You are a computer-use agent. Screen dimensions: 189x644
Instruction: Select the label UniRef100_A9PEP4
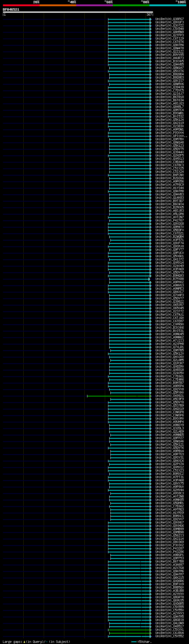pyautogui.click(x=170, y=386)
